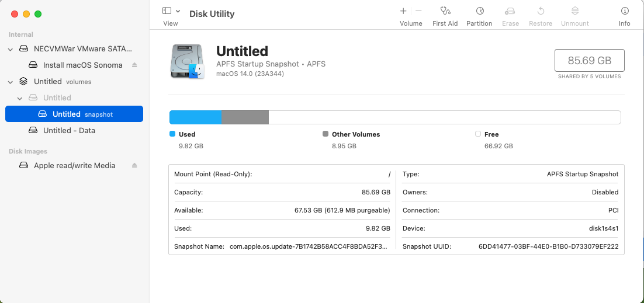Click the Available 67.53 GB value

click(342, 210)
